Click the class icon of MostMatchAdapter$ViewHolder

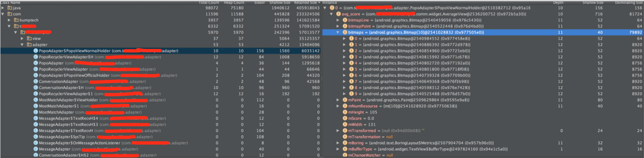point(36,100)
